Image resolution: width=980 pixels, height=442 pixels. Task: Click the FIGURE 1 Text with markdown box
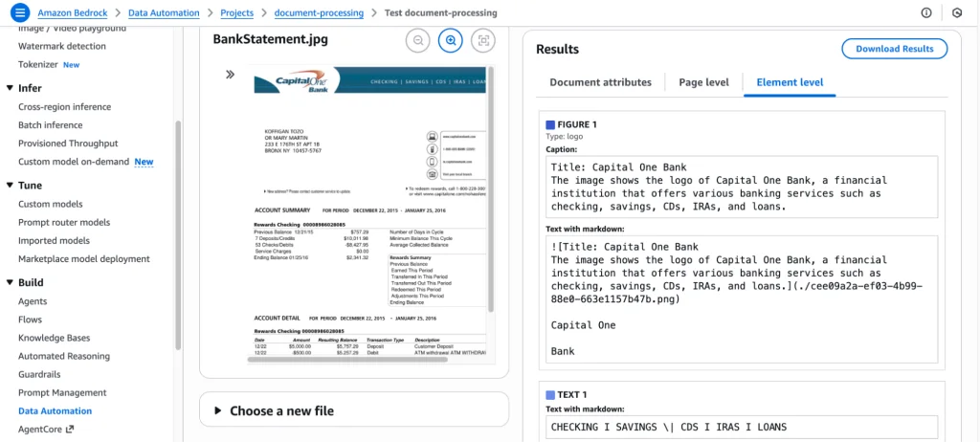742,298
